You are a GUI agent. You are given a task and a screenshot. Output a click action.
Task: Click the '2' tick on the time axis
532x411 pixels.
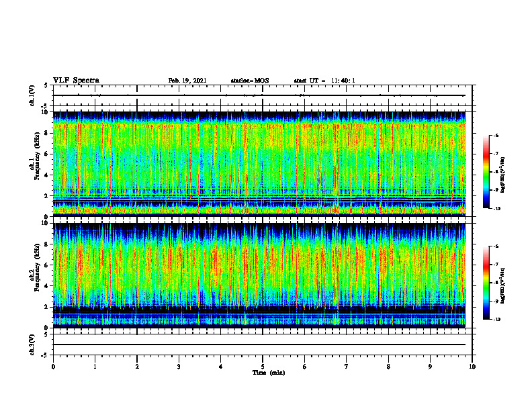[137, 367]
